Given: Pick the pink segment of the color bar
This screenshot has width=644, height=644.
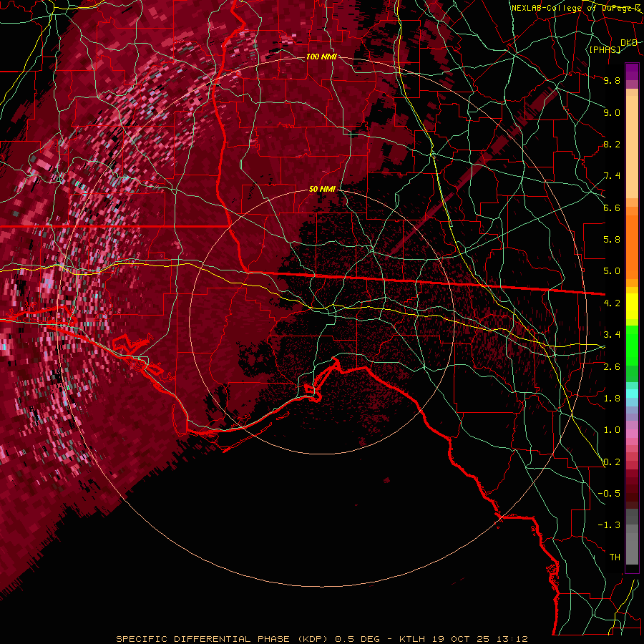Looking at the screenshot, I should (632, 434).
